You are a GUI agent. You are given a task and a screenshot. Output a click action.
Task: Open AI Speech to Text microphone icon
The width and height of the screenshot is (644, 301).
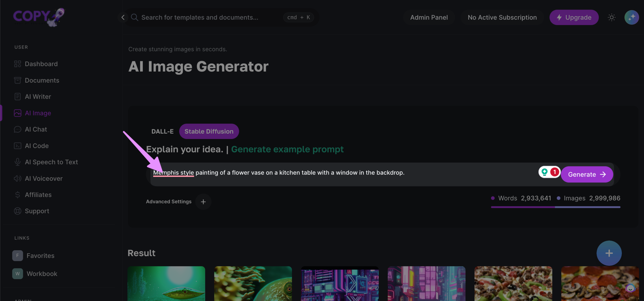pyautogui.click(x=17, y=162)
